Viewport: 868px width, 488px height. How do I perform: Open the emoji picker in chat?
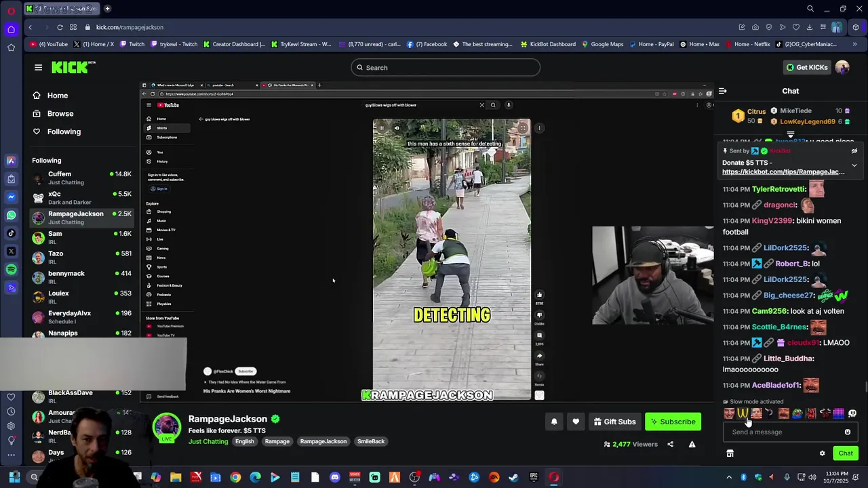tap(847, 432)
